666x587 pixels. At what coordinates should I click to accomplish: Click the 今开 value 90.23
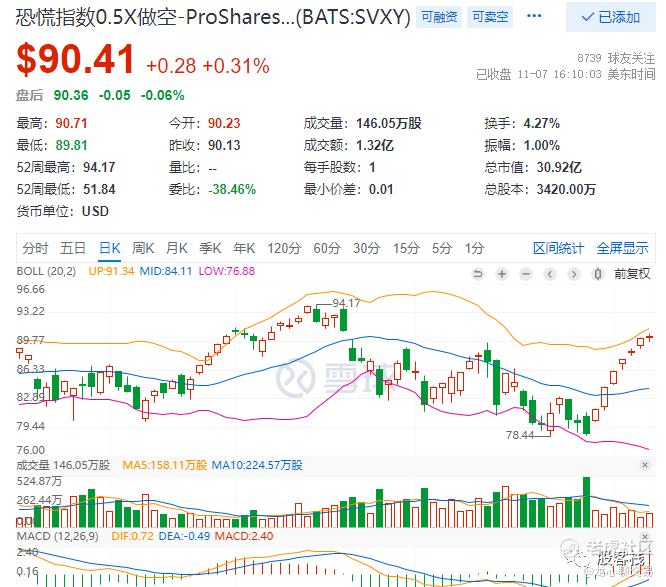[224, 124]
